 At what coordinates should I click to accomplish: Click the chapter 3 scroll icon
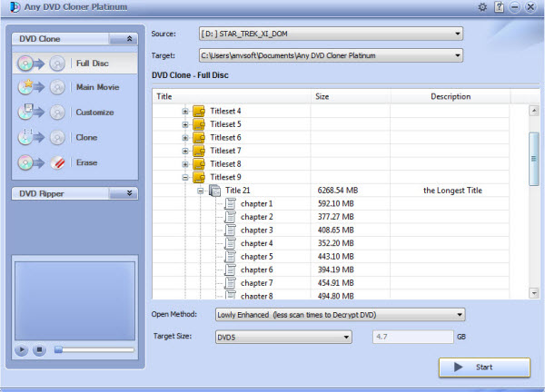(230, 230)
